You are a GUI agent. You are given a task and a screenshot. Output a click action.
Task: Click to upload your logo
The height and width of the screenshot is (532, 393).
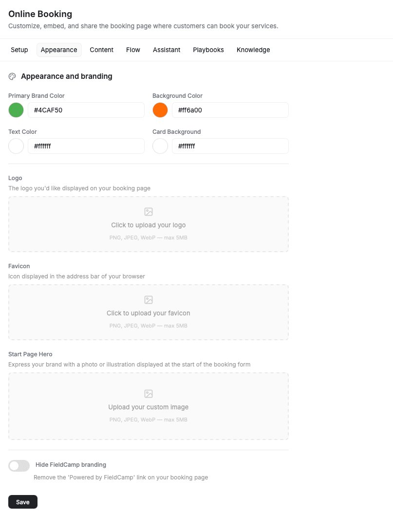(x=149, y=224)
